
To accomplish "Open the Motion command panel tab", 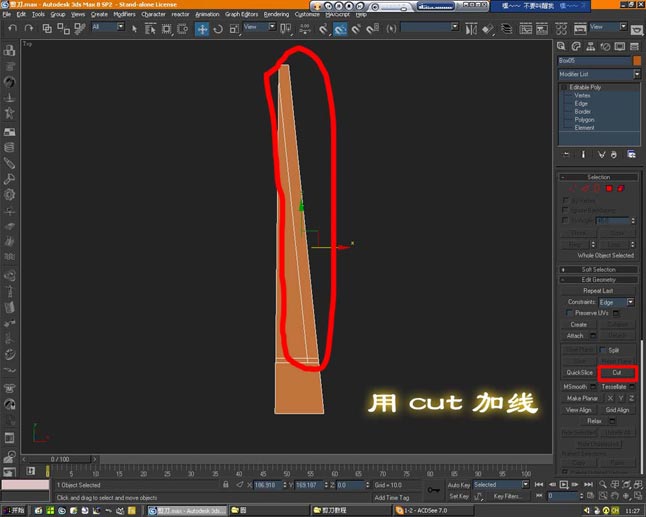I will pyautogui.click(x=605, y=47).
